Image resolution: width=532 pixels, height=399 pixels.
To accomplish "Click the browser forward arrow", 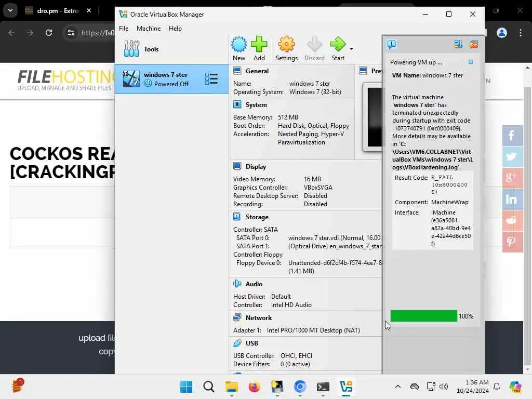I will pyautogui.click(x=30, y=33).
